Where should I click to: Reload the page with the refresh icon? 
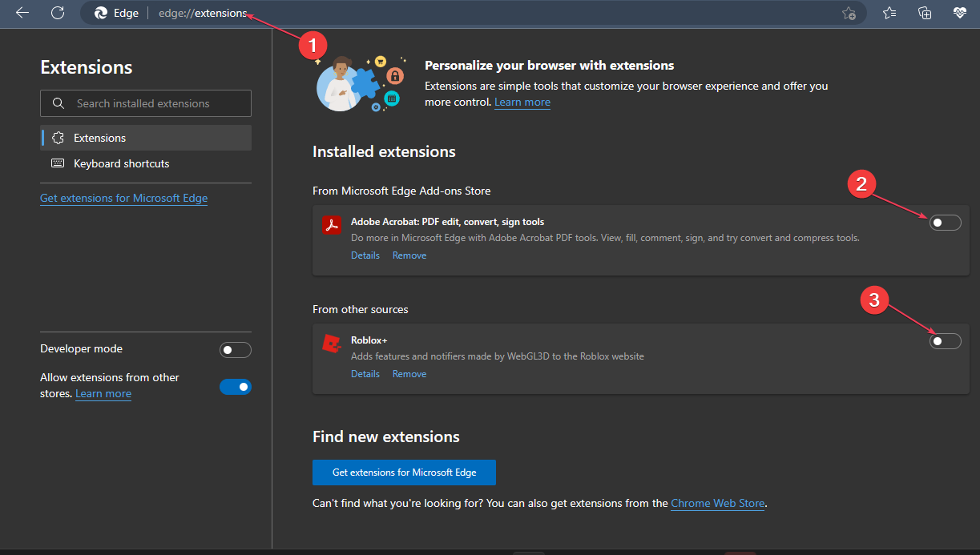click(x=58, y=13)
